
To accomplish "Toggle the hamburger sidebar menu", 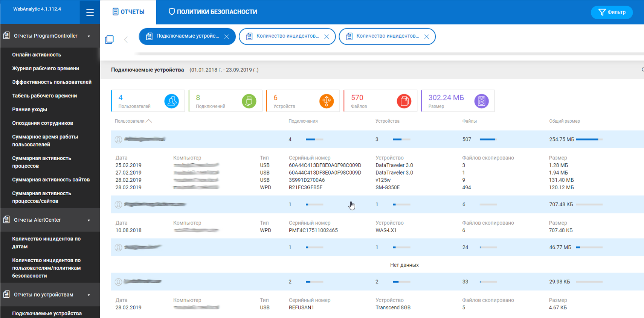I will tap(90, 12).
